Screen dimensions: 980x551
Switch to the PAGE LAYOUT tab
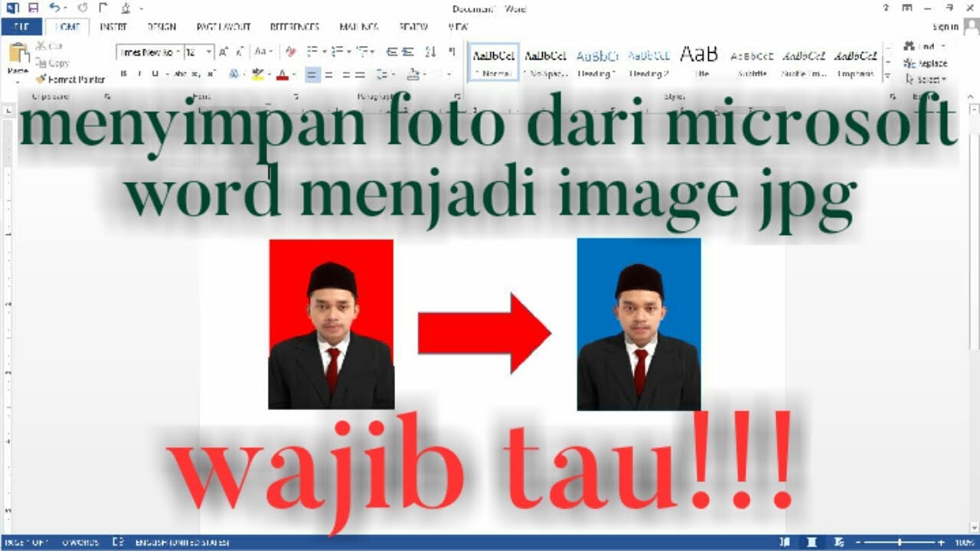pyautogui.click(x=222, y=26)
